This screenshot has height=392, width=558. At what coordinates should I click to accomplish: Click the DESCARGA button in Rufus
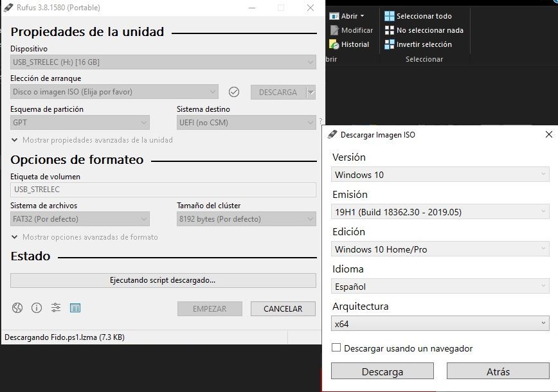pos(278,92)
